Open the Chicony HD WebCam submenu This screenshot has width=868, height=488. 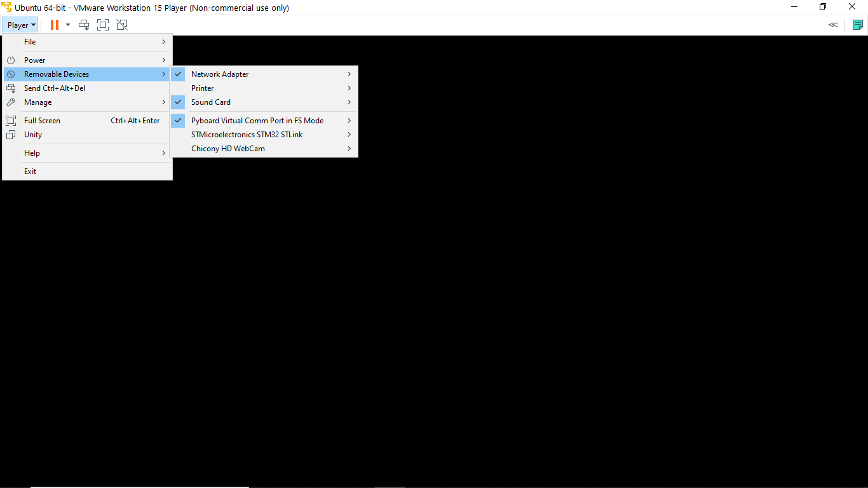264,149
